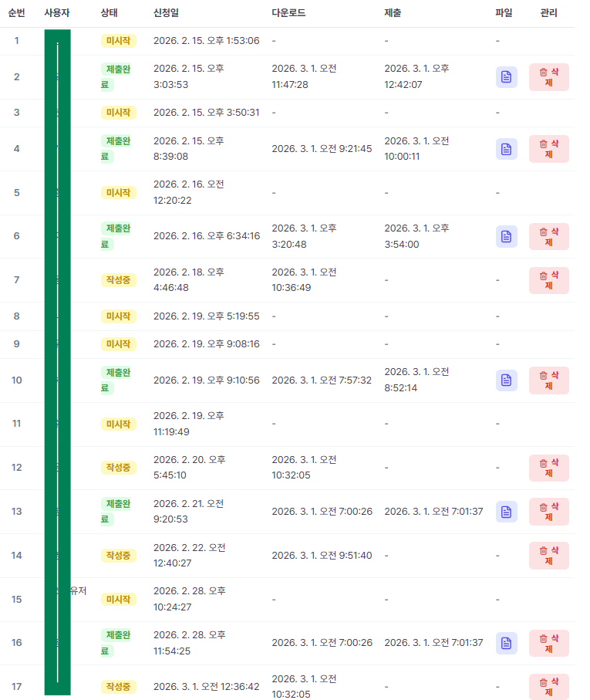
Task: Click the 상태 column header
Action: tap(110, 13)
